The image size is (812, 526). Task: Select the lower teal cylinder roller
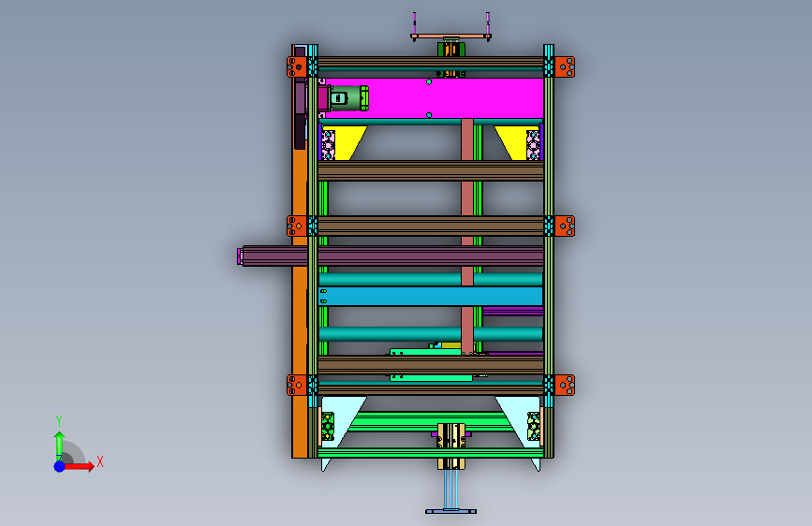pos(430,334)
